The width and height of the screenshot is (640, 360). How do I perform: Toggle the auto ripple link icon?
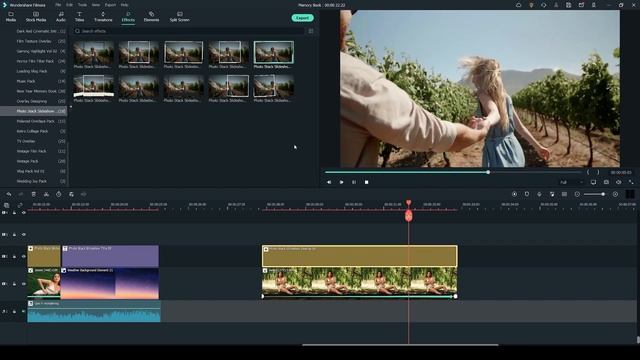(x=20, y=205)
